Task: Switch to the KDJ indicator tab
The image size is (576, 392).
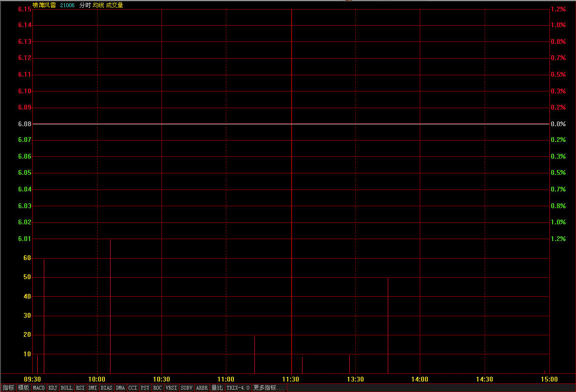Action: pyautogui.click(x=53, y=388)
